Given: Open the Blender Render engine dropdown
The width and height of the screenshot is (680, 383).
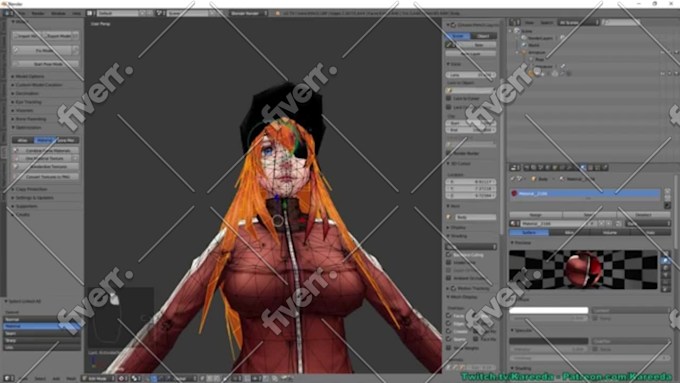Looking at the screenshot, I should pos(248,13).
